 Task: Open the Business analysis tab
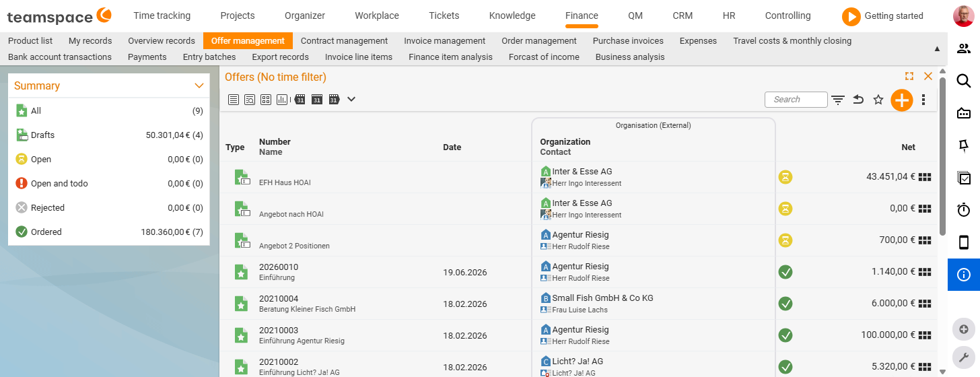point(630,57)
